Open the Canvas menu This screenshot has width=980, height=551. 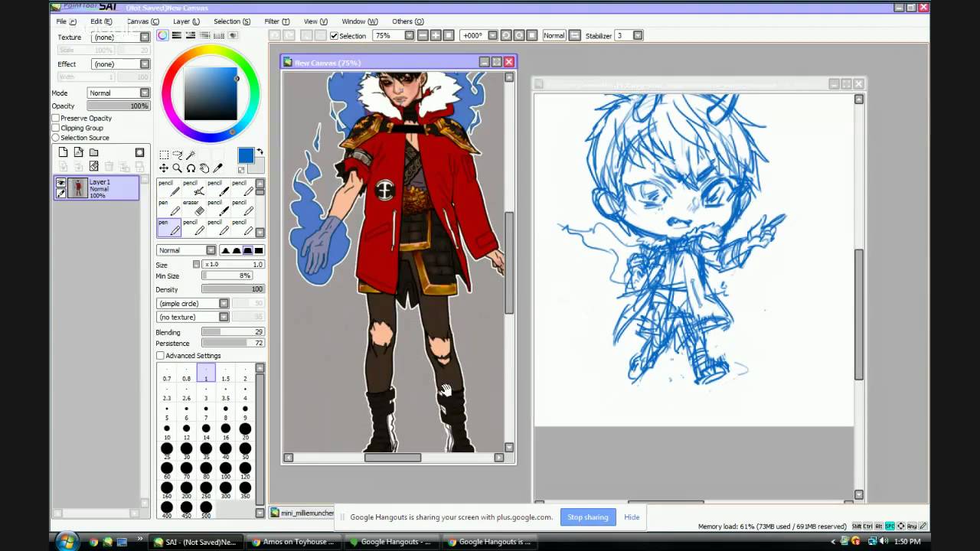pos(143,21)
